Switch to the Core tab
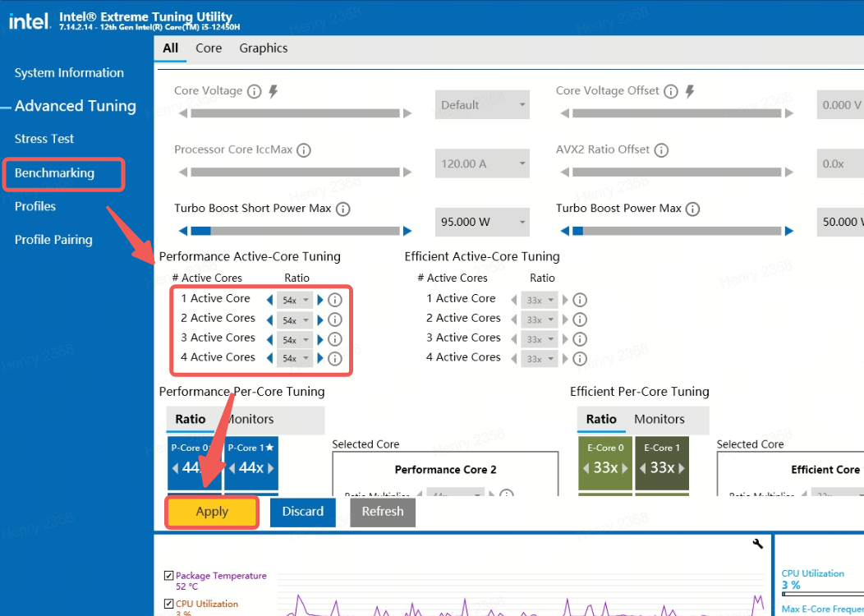The image size is (864, 616). point(209,48)
